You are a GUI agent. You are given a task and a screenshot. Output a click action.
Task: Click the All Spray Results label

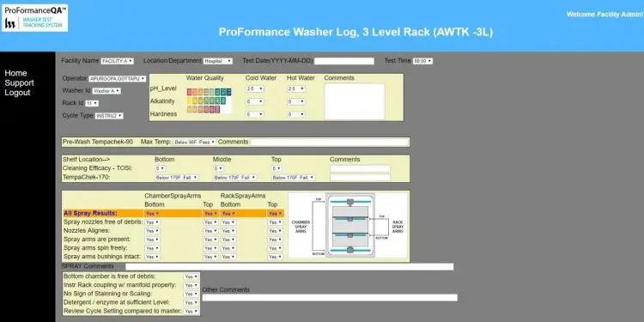pos(90,213)
